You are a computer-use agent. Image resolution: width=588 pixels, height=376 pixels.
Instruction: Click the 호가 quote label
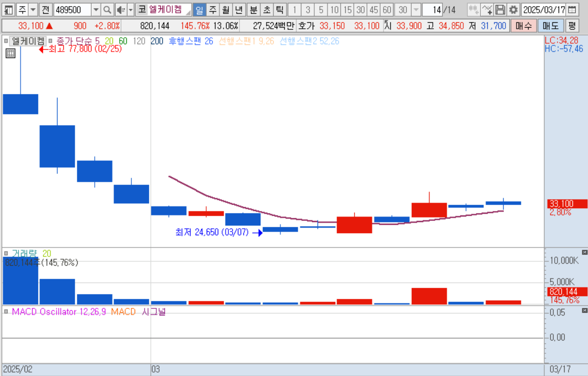(x=306, y=26)
